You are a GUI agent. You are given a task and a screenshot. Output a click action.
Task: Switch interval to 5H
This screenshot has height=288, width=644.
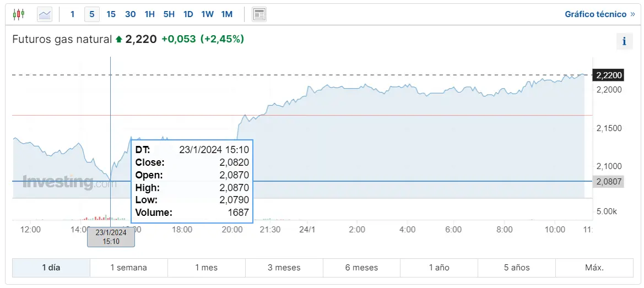pyautogui.click(x=169, y=14)
